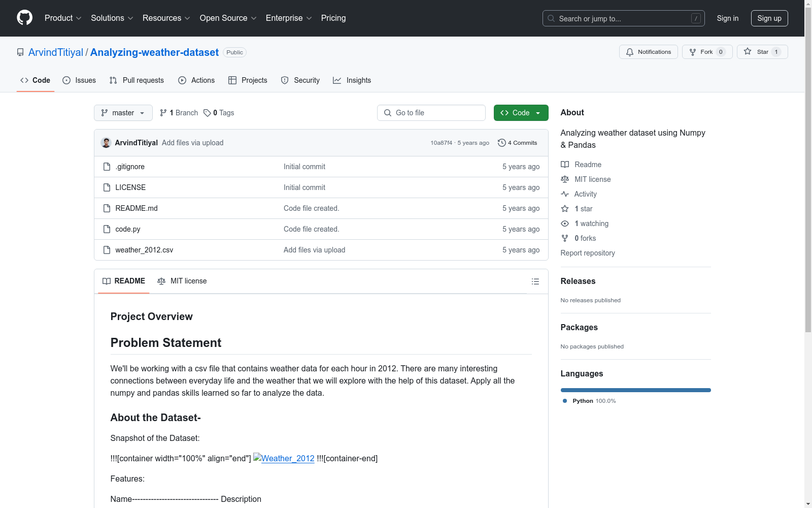Switch to the Security tab

click(300, 80)
